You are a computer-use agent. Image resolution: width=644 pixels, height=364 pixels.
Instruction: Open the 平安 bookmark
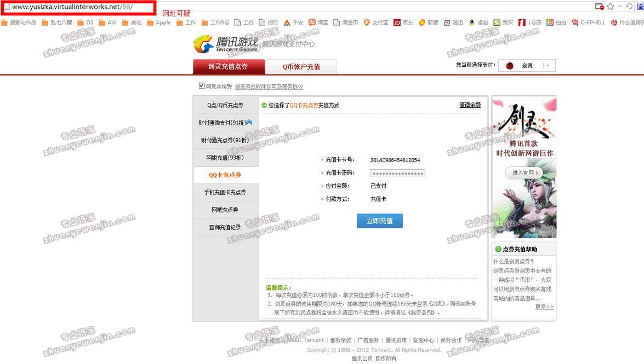pos(293,22)
